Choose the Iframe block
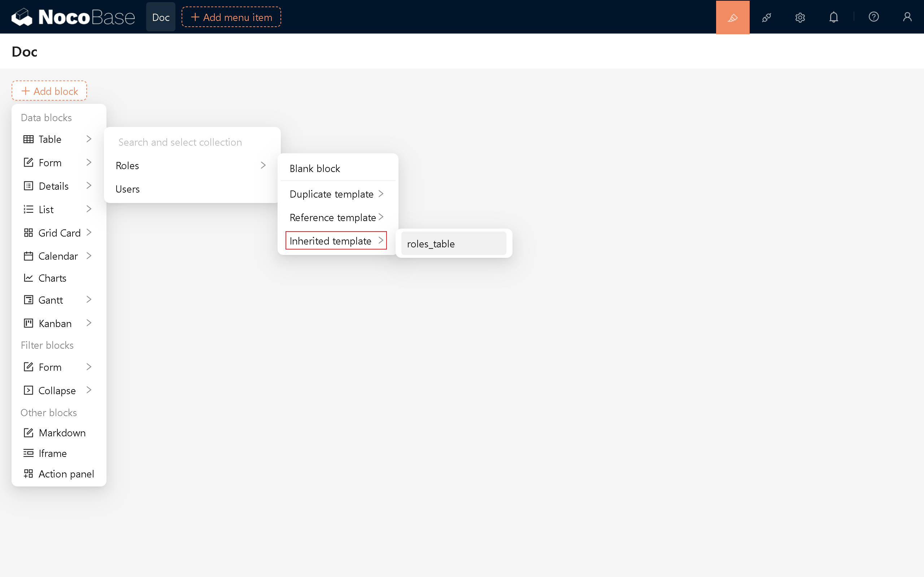This screenshot has width=924, height=577. 52,453
